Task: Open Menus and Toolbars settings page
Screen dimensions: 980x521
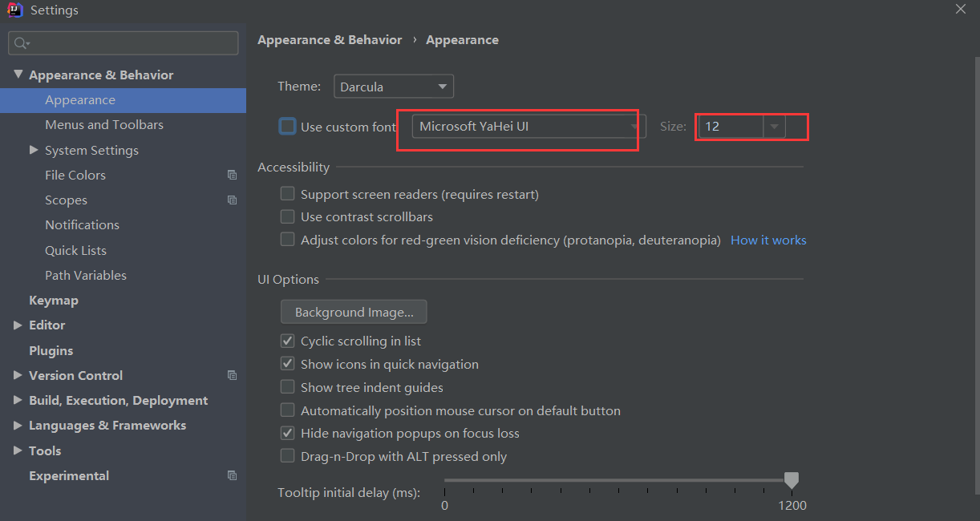Action: click(x=104, y=124)
